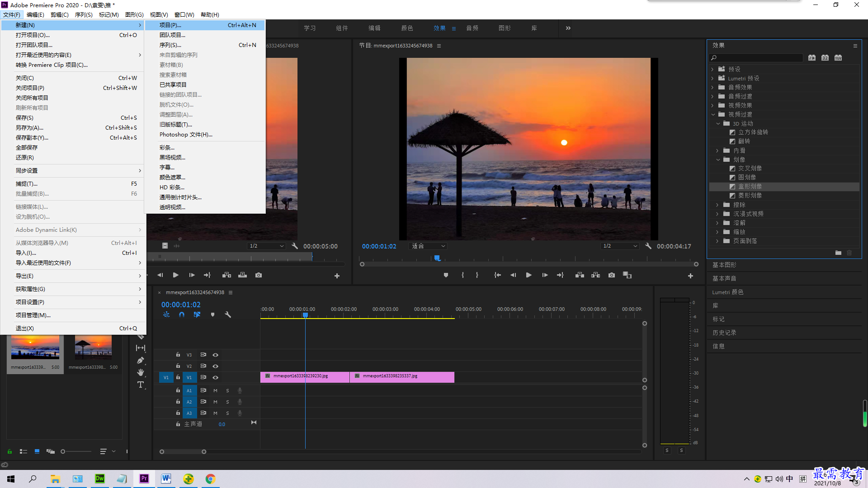The width and height of the screenshot is (868, 488).
Task: Click Go to Out point in Program monitor
Action: coord(560,275)
